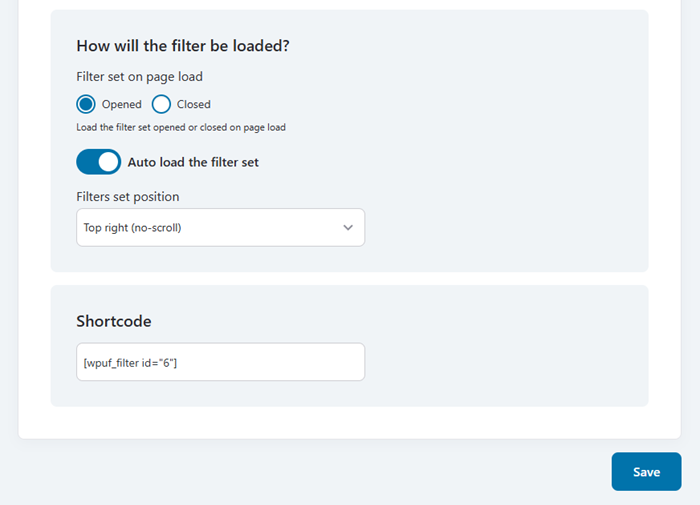Click the chevron arrow in the position dropdown

[348, 227]
